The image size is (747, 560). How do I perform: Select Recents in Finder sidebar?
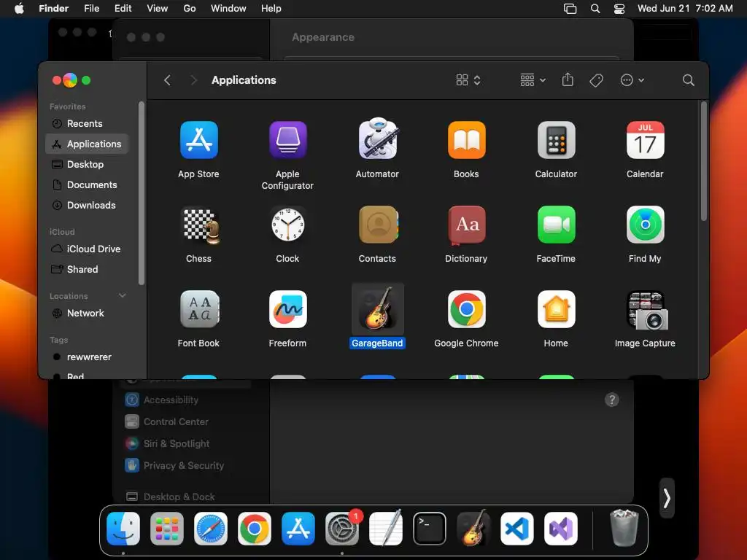pos(88,123)
